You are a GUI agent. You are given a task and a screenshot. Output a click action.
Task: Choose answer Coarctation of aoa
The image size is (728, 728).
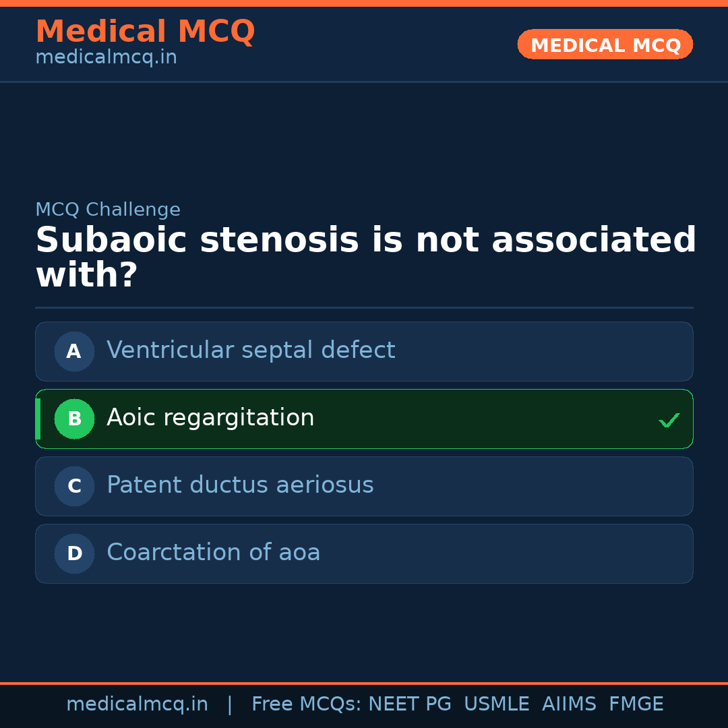click(x=213, y=553)
